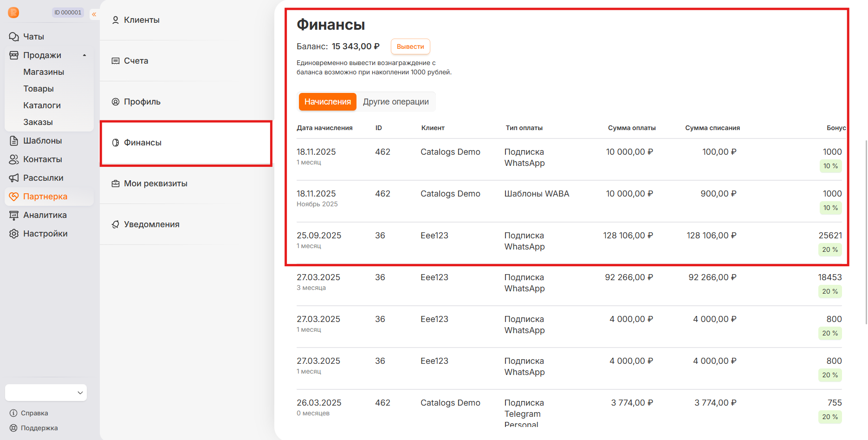Open the Счета menu item

[136, 61]
